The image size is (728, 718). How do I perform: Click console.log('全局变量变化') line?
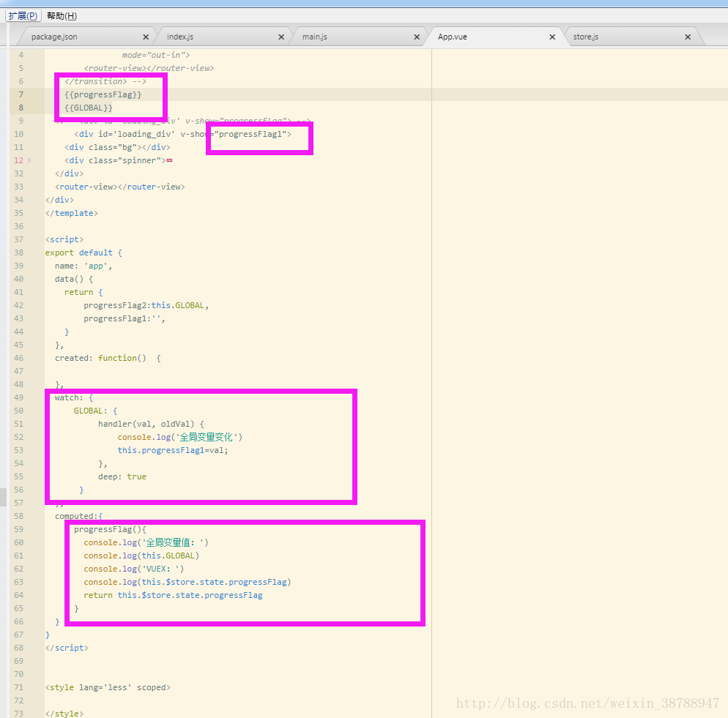180,437
